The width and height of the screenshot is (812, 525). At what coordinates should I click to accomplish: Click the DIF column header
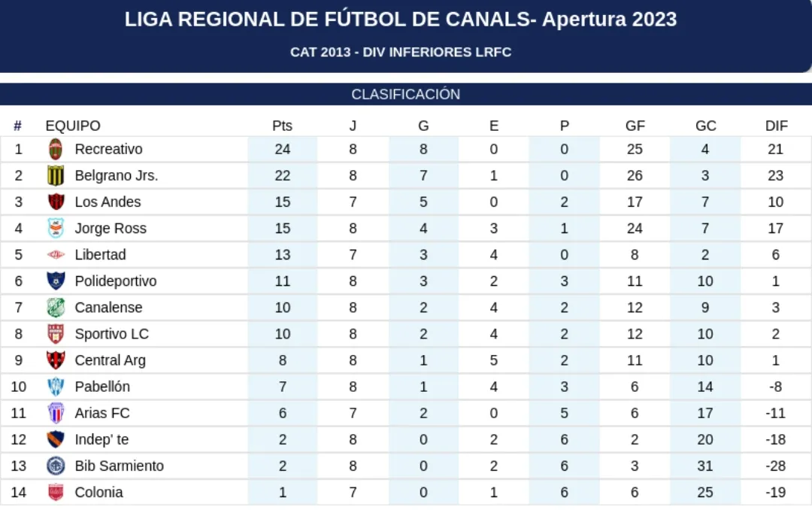776,126
